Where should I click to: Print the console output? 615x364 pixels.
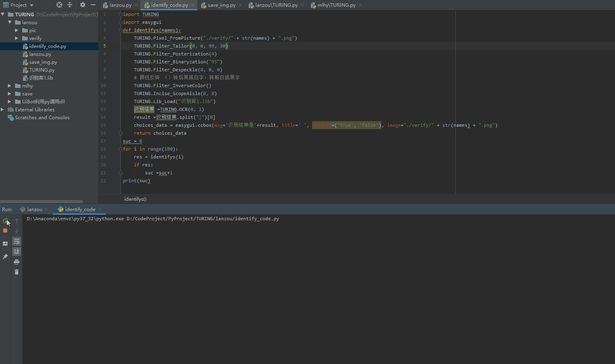pyautogui.click(x=16, y=261)
